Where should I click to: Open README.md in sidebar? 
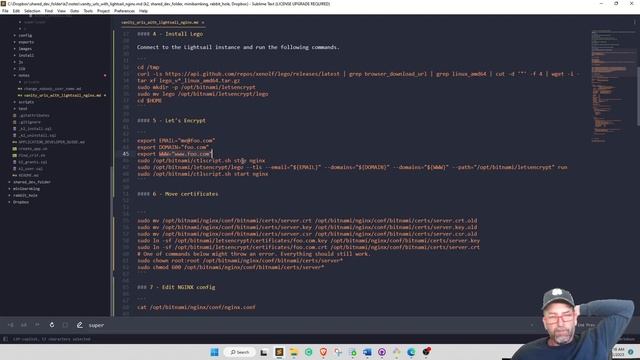click(x=29, y=176)
